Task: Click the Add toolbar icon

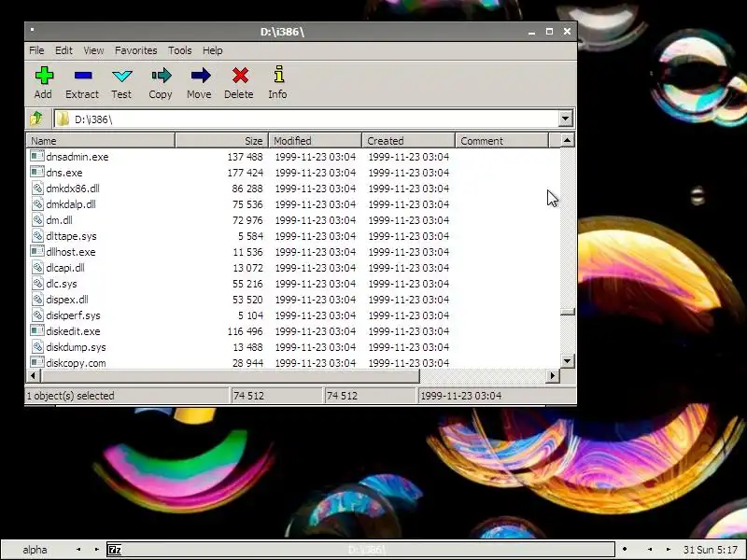Action: click(43, 76)
